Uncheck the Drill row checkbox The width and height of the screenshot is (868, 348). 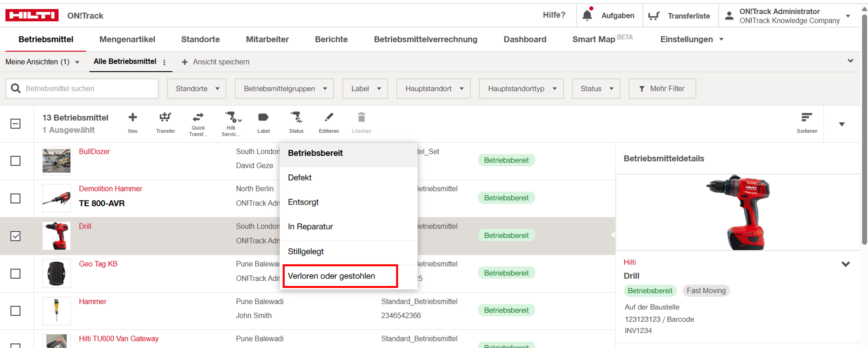click(x=16, y=236)
